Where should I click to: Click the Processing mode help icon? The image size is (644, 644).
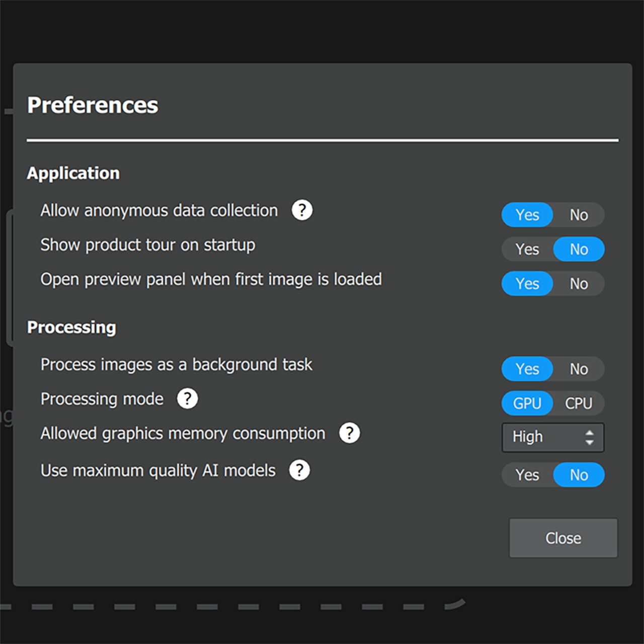188,398
